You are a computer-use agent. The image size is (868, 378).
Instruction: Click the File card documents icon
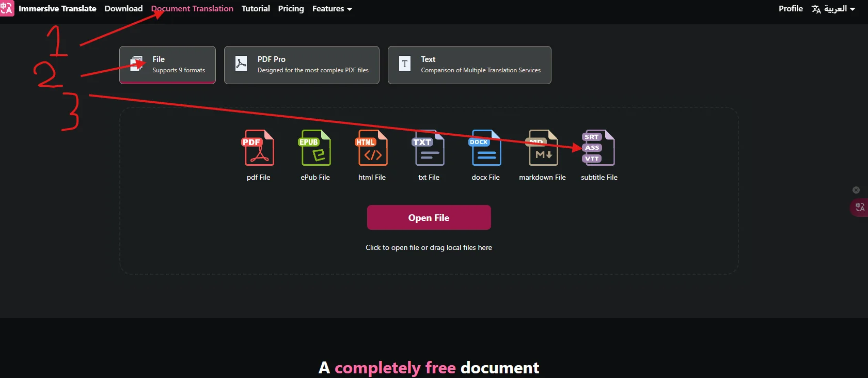click(x=137, y=64)
